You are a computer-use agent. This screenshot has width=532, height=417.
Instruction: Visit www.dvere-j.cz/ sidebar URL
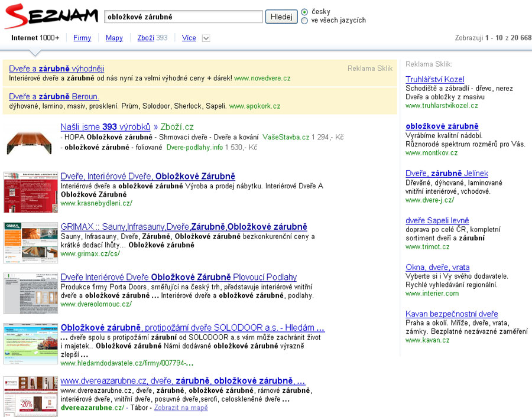pos(430,200)
